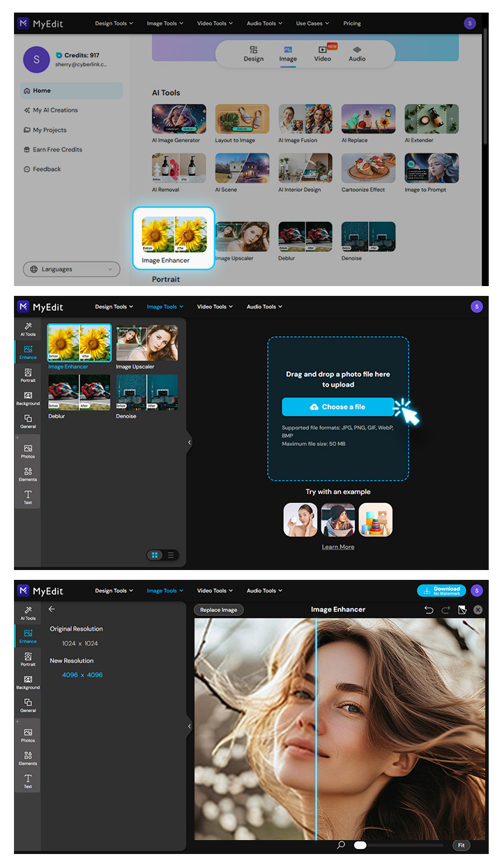Switch to the Video tab on the home page

point(323,54)
